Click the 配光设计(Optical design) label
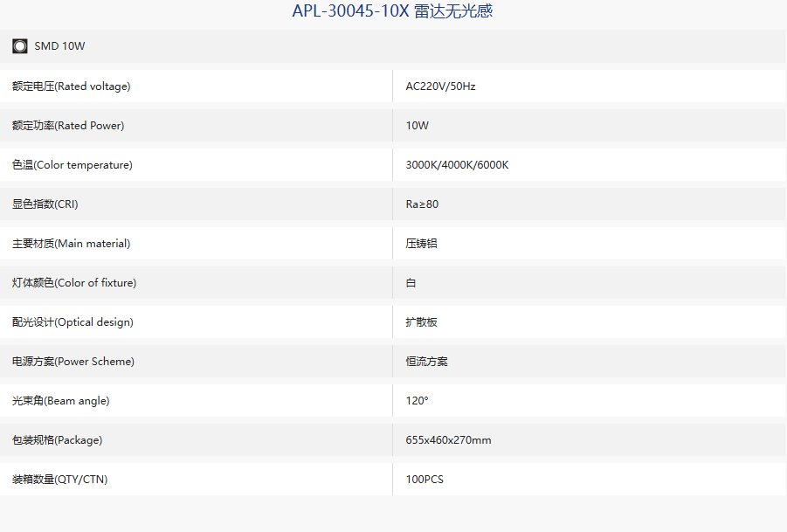 click(72, 322)
